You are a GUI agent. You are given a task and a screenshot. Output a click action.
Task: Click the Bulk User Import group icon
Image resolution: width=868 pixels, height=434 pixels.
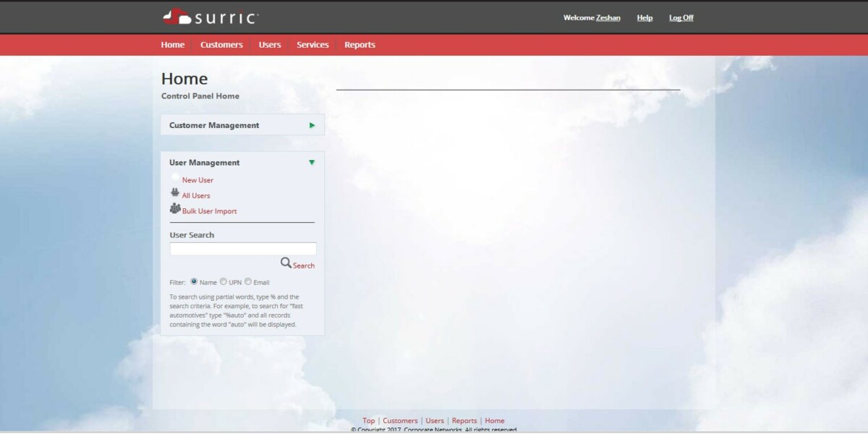[174, 209]
